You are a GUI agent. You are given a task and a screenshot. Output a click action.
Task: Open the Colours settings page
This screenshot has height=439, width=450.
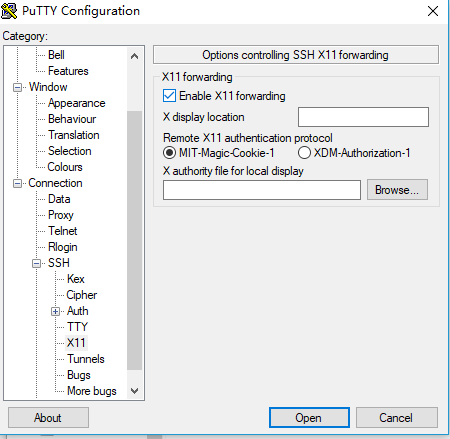pyautogui.click(x=65, y=167)
